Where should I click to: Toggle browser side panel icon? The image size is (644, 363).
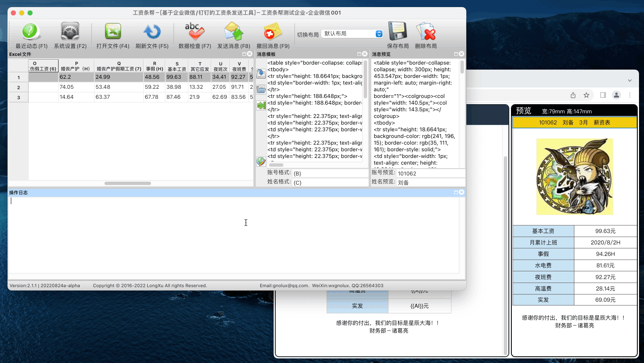[603, 95]
